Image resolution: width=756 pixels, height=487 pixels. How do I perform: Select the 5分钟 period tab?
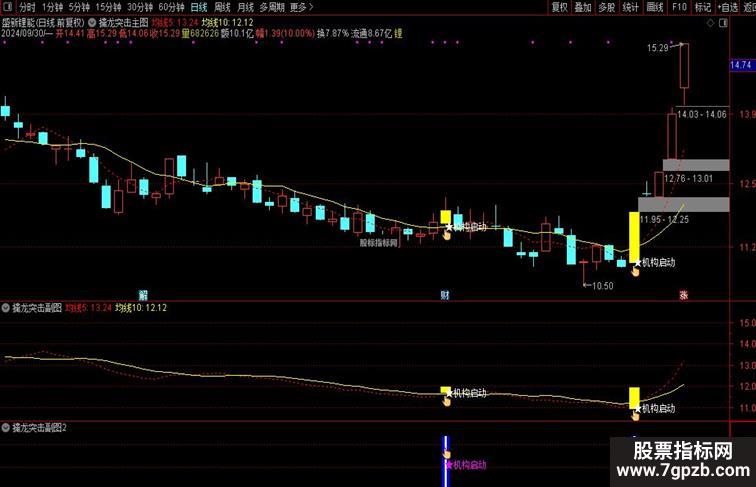coord(79,7)
